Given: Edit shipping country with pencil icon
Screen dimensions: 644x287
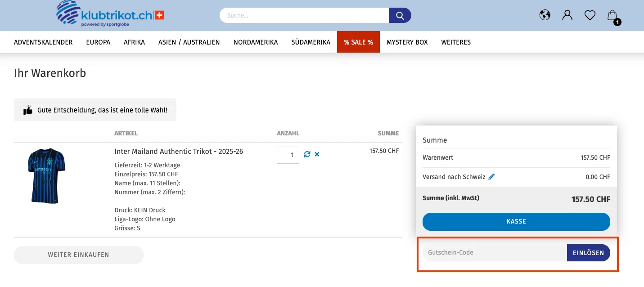Looking at the screenshot, I should coord(491,177).
